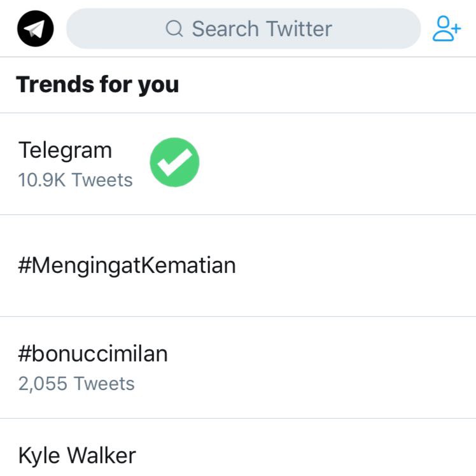Tap the white paper plane logo
This screenshot has width=476, height=476.
pos(35,30)
